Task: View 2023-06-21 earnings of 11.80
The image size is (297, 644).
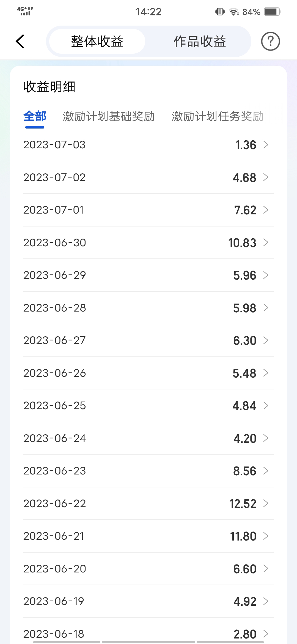Action: (148, 536)
